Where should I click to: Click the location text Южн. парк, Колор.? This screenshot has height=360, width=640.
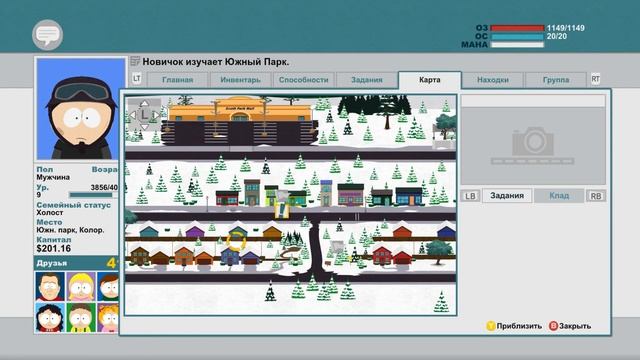[70, 230]
